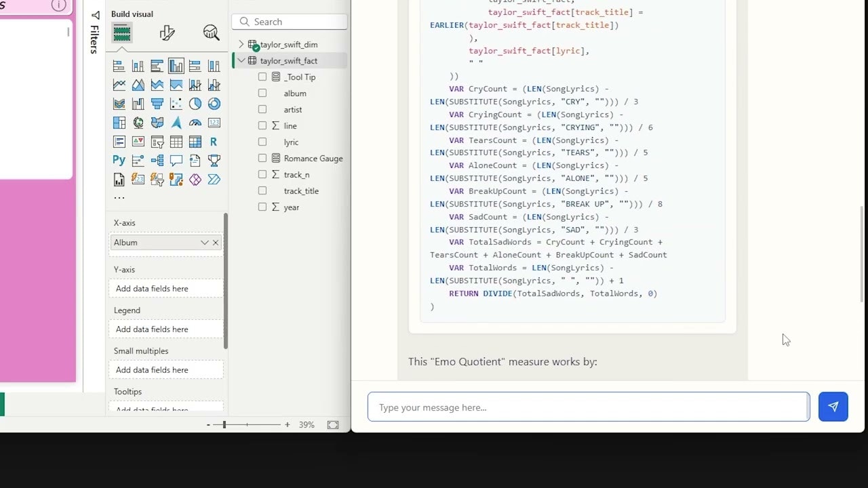Click the Build pane vertical scrollbar
This screenshot has width=868, height=488.
226,281
